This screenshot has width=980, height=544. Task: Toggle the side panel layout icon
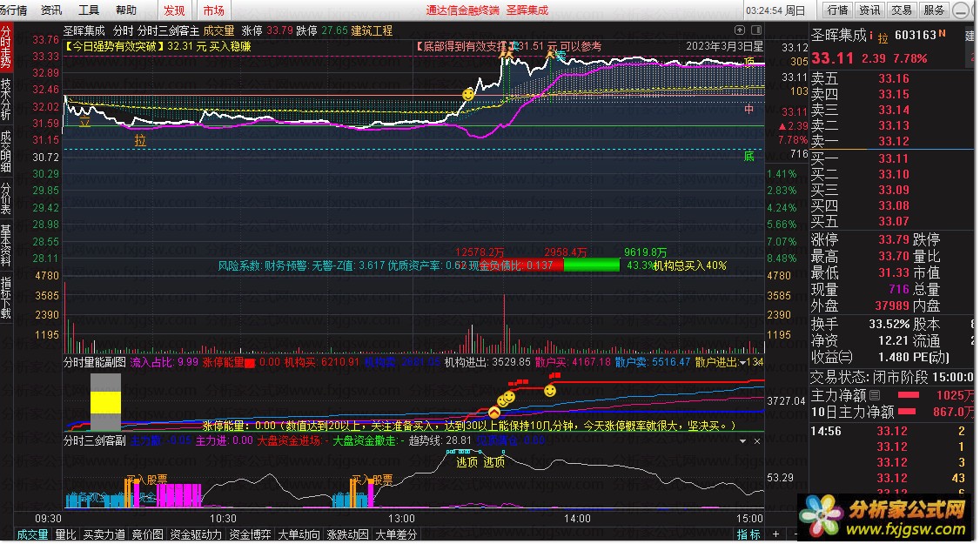point(756,30)
